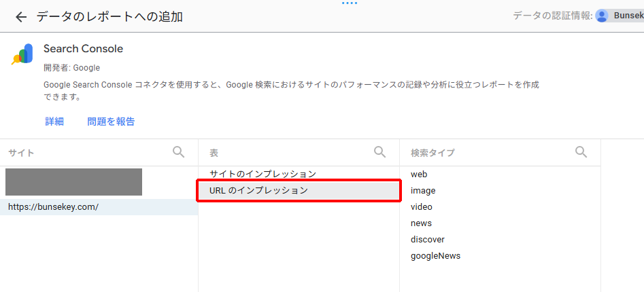Select the greyed-out site entry

coord(74,182)
